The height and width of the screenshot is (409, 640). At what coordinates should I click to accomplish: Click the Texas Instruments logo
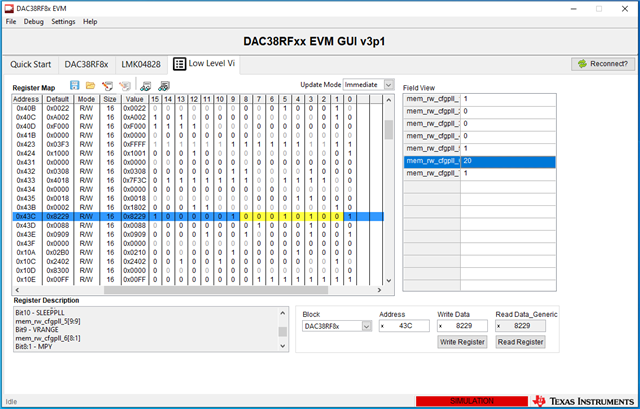click(x=584, y=401)
